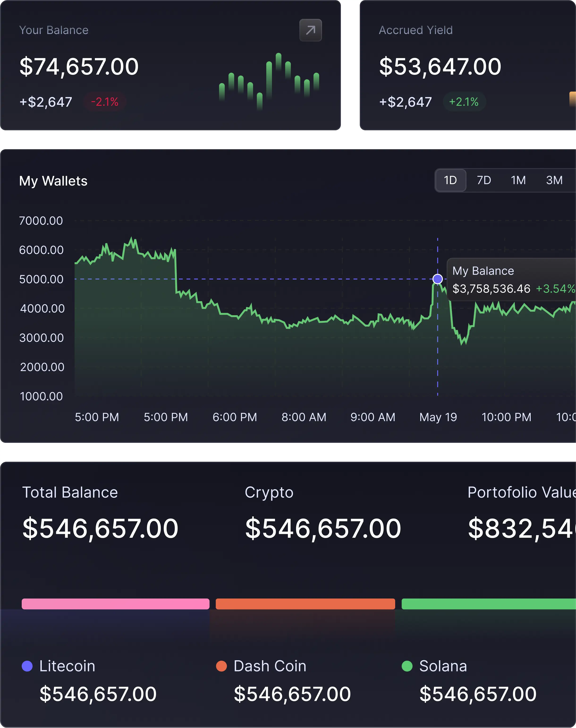
Task: Click the green mini bar chart
Action: 269,81
